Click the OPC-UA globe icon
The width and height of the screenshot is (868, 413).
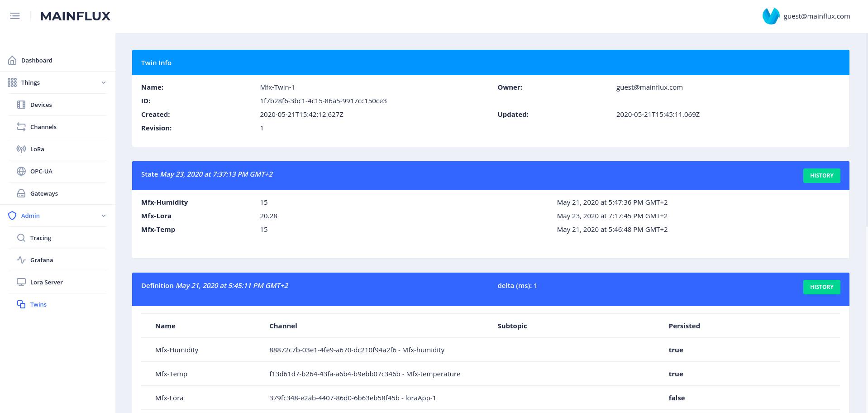click(x=21, y=171)
